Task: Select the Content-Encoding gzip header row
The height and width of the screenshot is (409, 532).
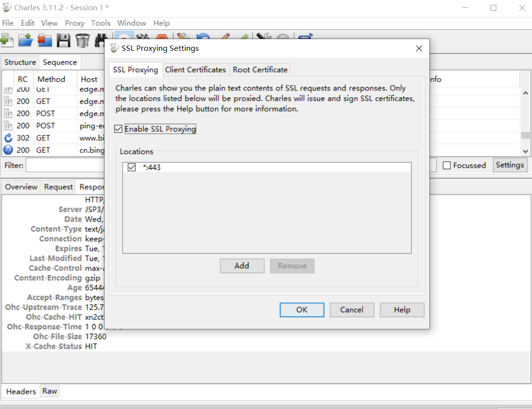Action: click(x=58, y=278)
